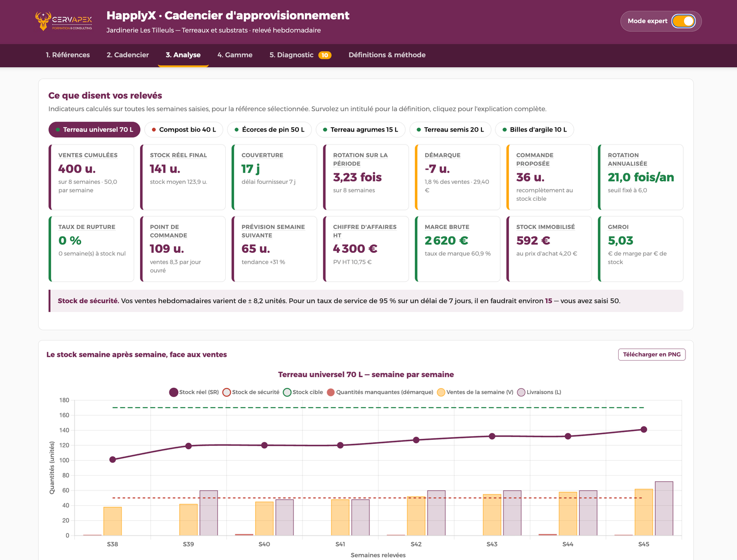Toggle Livraisons (L) legend marker
This screenshot has width=737, height=560.
(521, 392)
